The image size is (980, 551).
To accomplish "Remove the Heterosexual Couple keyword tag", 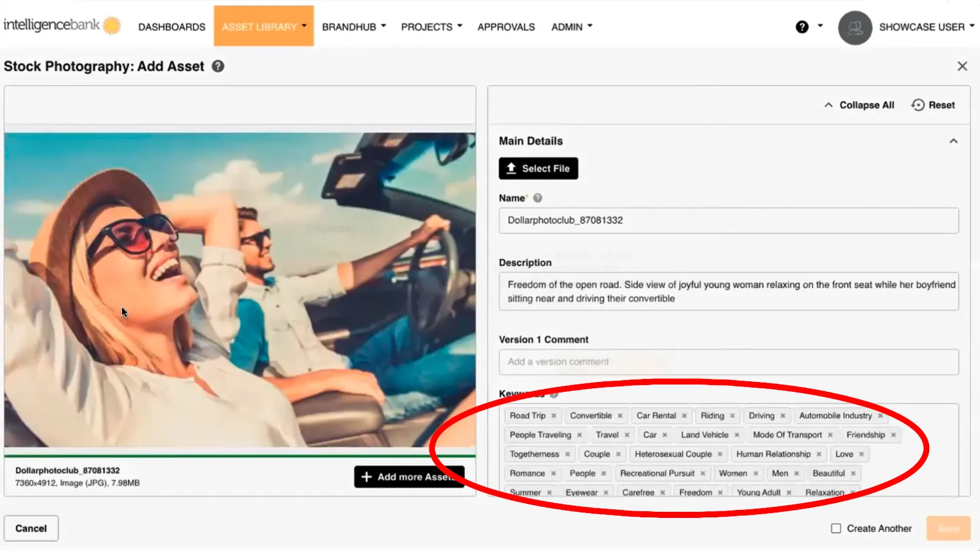I will (720, 454).
